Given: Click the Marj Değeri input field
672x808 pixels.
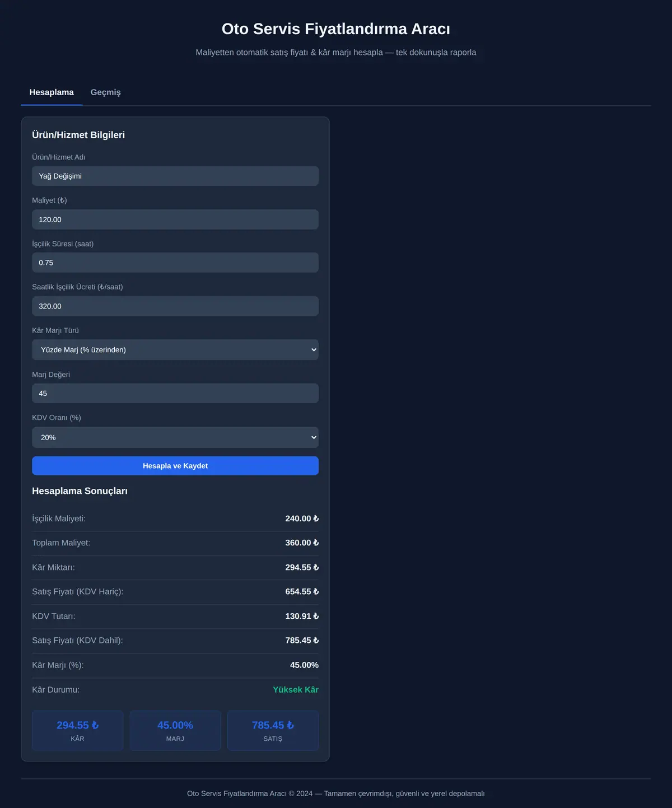Looking at the screenshot, I should [x=175, y=393].
